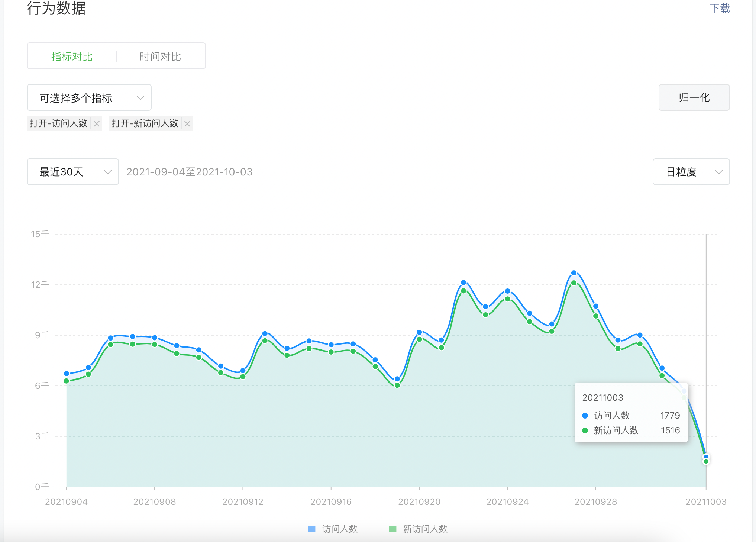Click the chevron in 最近30天 selector
The width and height of the screenshot is (756, 542).
107,172
